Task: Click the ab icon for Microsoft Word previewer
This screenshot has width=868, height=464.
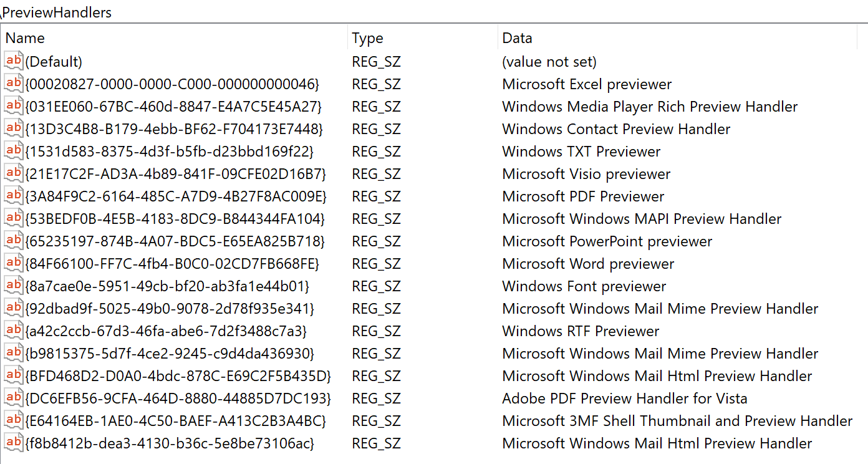Action: (x=13, y=263)
